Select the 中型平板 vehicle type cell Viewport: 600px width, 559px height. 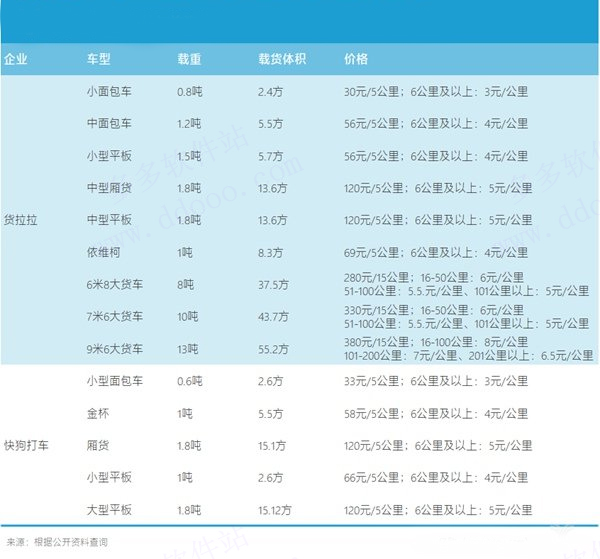[109, 220]
